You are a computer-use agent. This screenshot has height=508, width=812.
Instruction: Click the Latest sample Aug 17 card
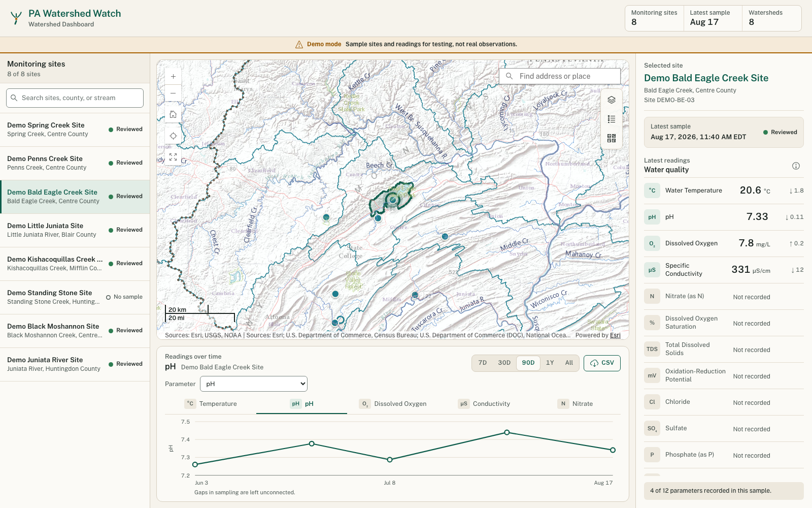pyautogui.click(x=713, y=18)
